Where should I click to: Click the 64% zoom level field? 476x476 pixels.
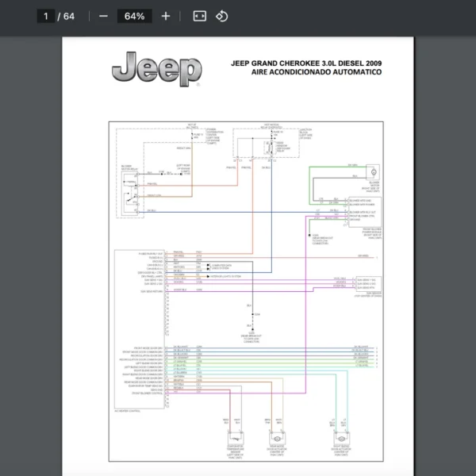click(133, 16)
